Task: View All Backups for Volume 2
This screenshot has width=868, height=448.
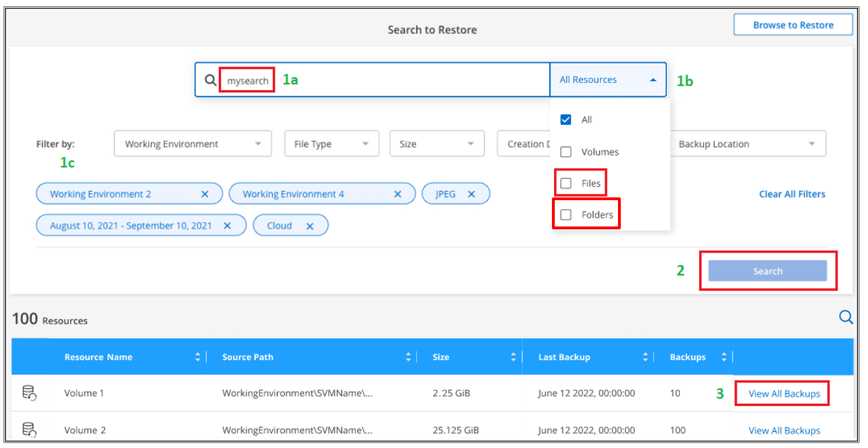Action: [784, 430]
